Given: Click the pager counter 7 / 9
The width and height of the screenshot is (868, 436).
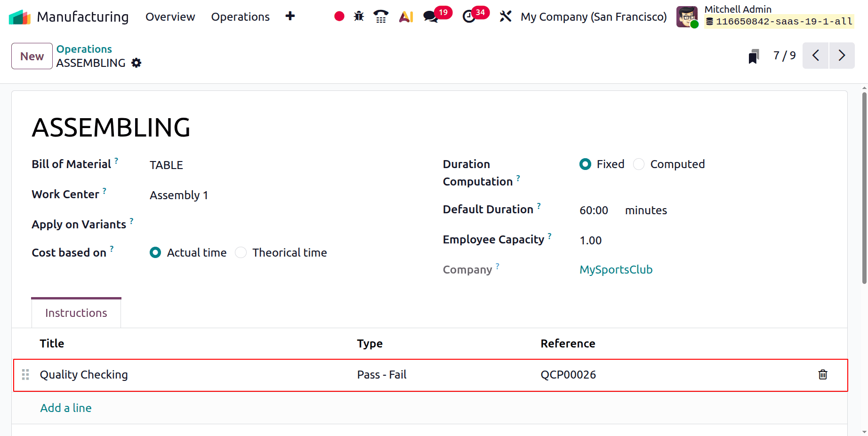Looking at the screenshot, I should pyautogui.click(x=785, y=56).
